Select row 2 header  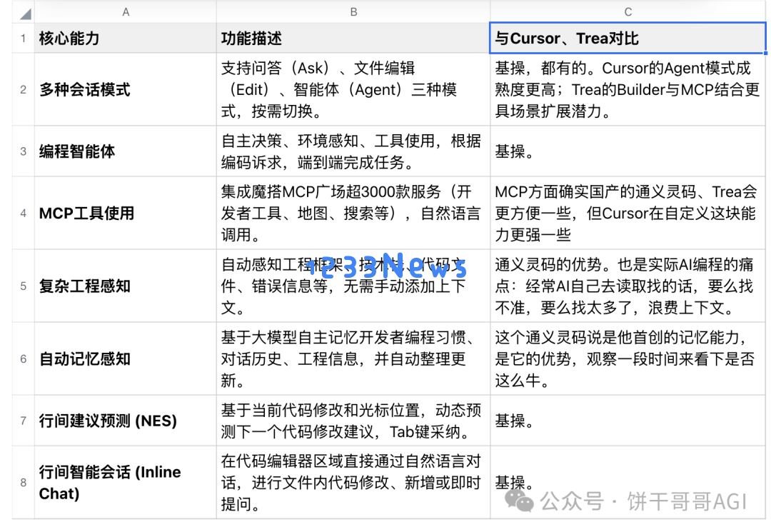pyautogui.click(x=23, y=89)
